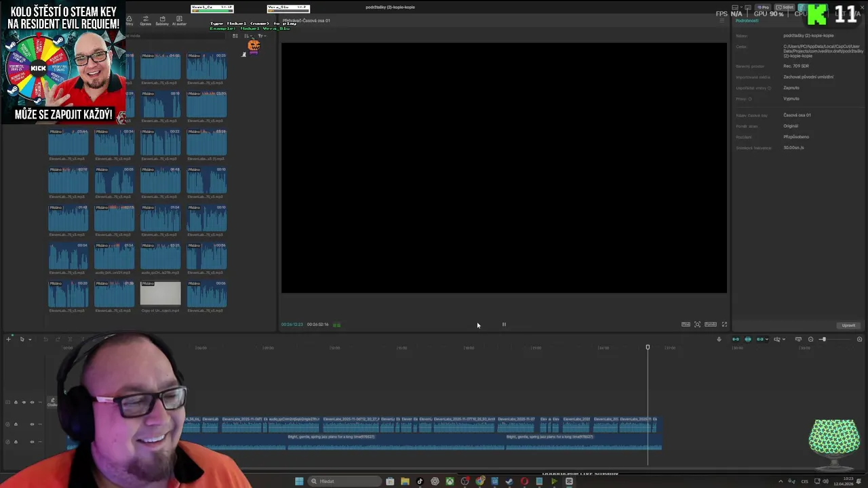Screen dimensions: 868x488
Task: Click the Pro upgrade button
Action: tap(763, 7)
